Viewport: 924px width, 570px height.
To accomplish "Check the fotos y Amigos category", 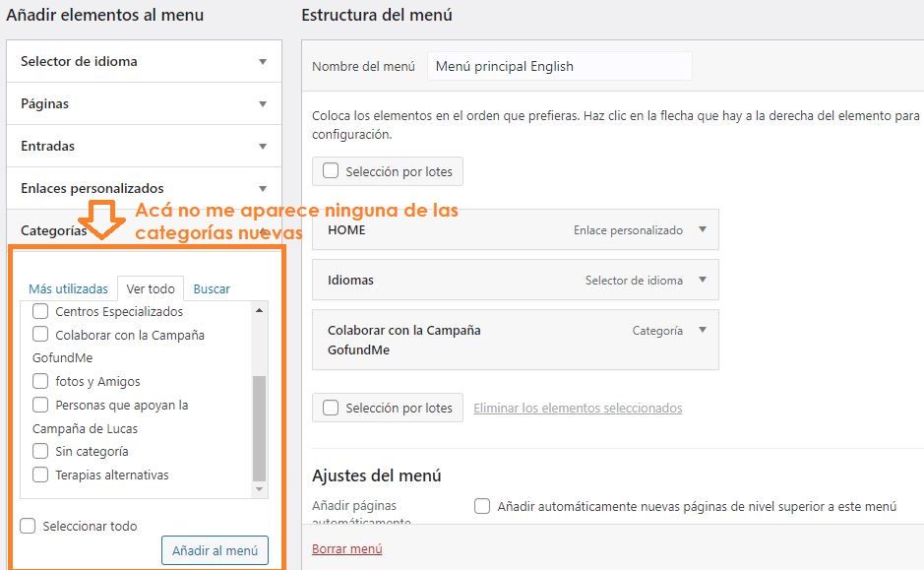I will pyautogui.click(x=40, y=381).
